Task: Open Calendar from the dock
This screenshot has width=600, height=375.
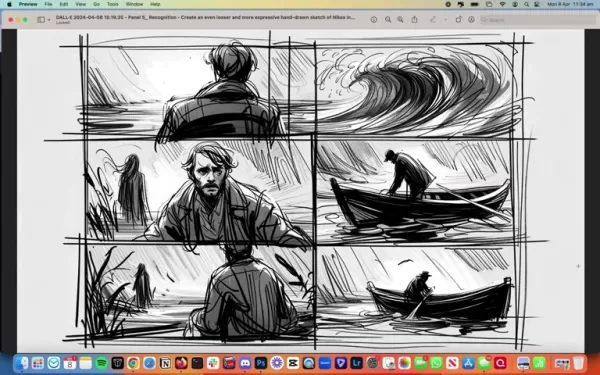Action: click(x=70, y=363)
